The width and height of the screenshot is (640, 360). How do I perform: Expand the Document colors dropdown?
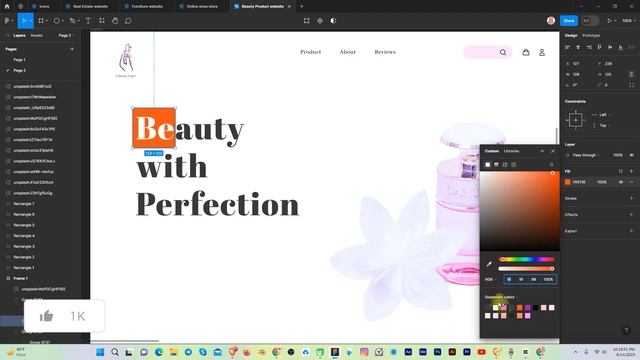[x=501, y=297]
